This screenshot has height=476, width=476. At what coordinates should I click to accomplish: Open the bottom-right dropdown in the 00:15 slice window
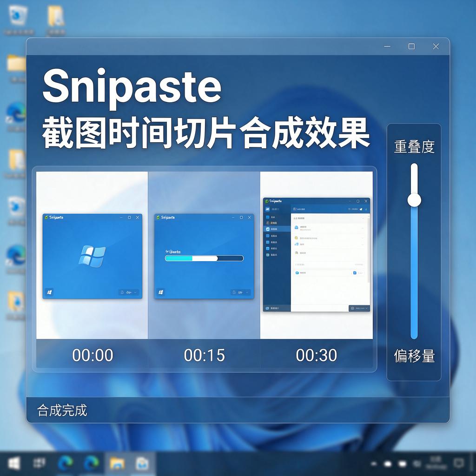pos(240,292)
